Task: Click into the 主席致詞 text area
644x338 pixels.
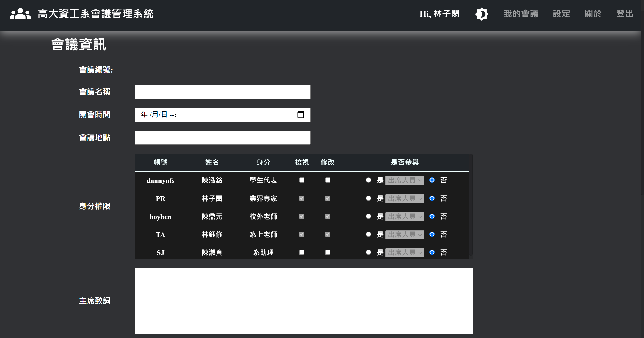Action: pyautogui.click(x=303, y=301)
